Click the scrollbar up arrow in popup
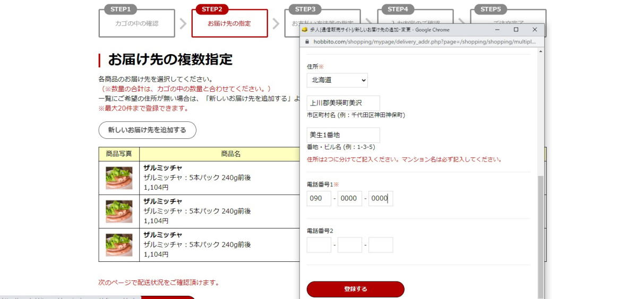 coord(541,51)
